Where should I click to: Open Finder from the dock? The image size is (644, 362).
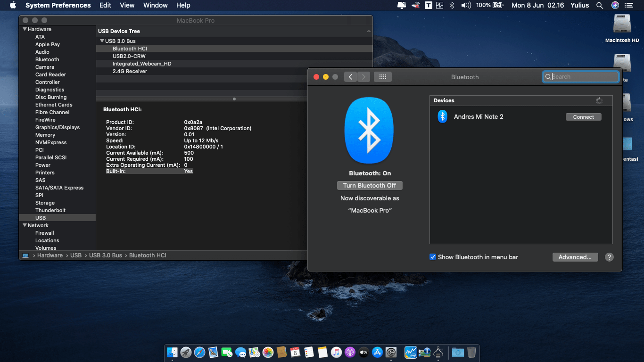[173, 352]
